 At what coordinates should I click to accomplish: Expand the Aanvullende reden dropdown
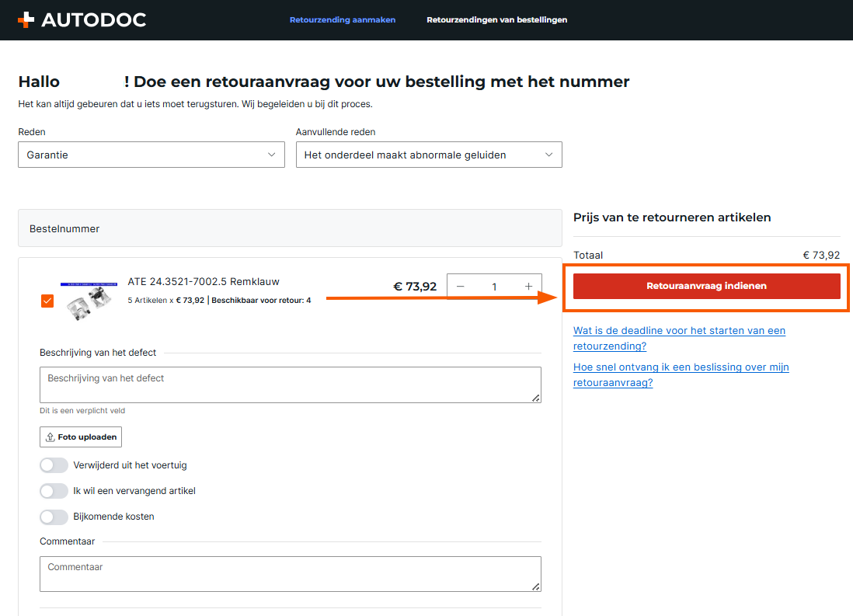pyautogui.click(x=429, y=155)
